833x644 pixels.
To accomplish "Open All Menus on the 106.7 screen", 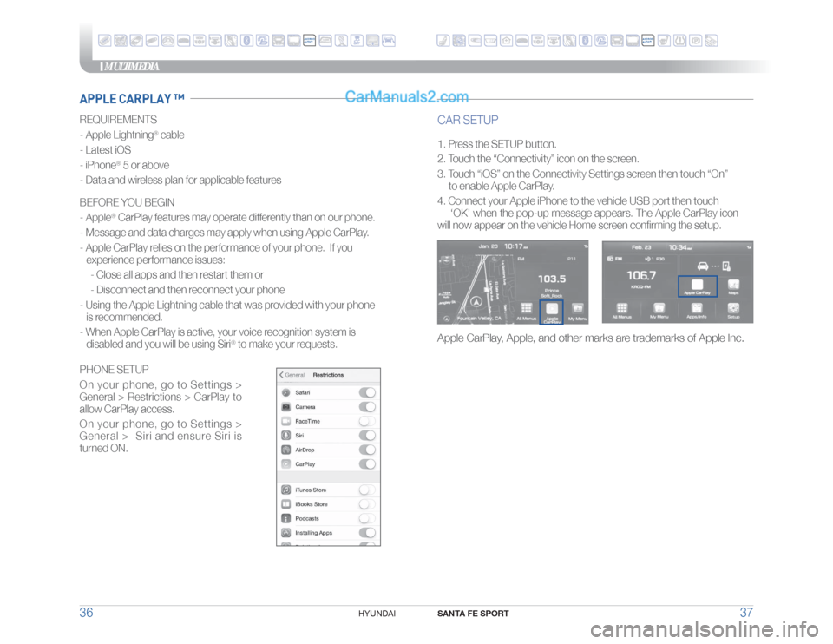I will pyautogui.click(x=621, y=311).
